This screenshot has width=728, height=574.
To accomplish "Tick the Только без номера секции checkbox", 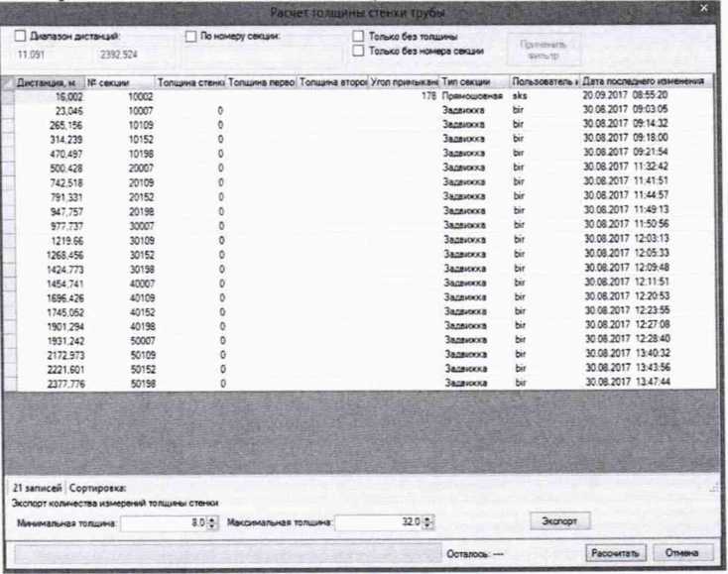I will (359, 50).
